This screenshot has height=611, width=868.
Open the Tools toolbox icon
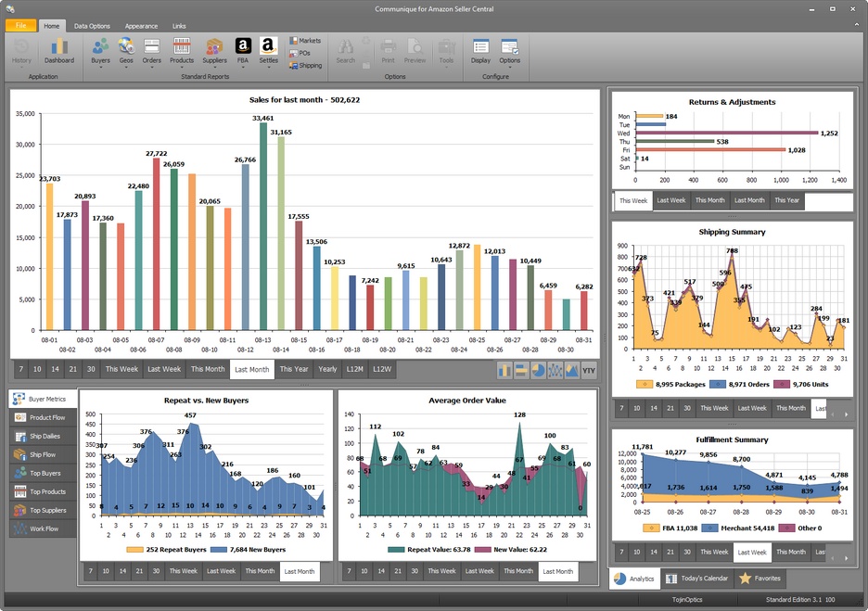tap(446, 51)
